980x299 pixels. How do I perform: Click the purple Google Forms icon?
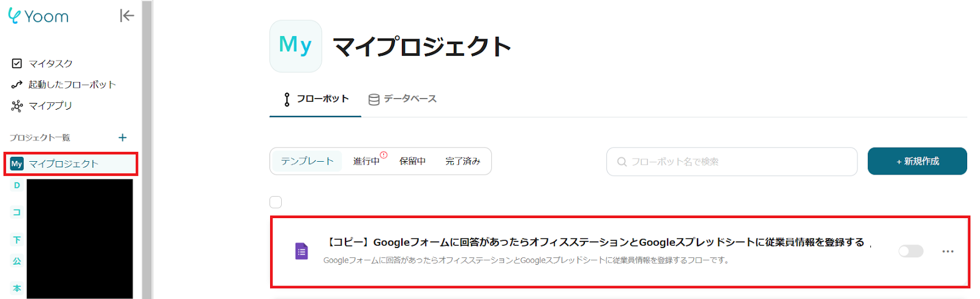point(301,251)
